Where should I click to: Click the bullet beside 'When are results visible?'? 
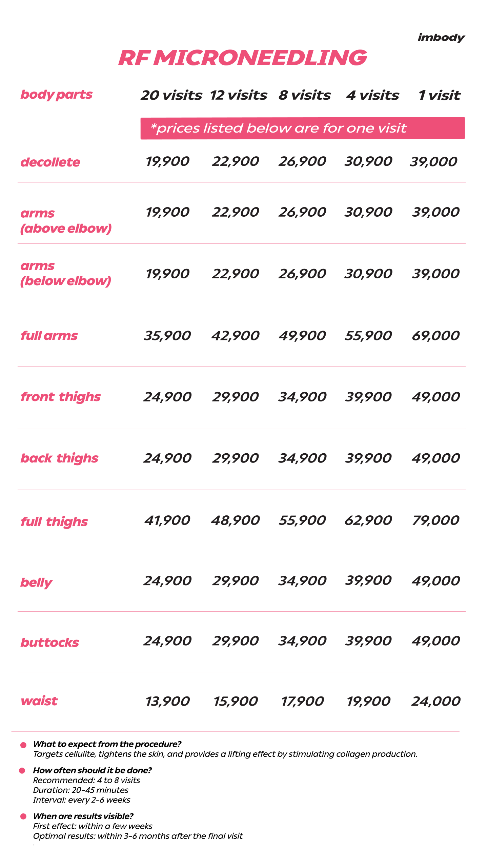[x=23, y=816]
